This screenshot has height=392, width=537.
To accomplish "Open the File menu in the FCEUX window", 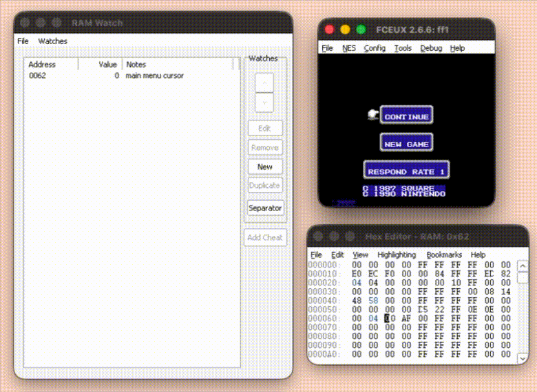I will click(328, 48).
